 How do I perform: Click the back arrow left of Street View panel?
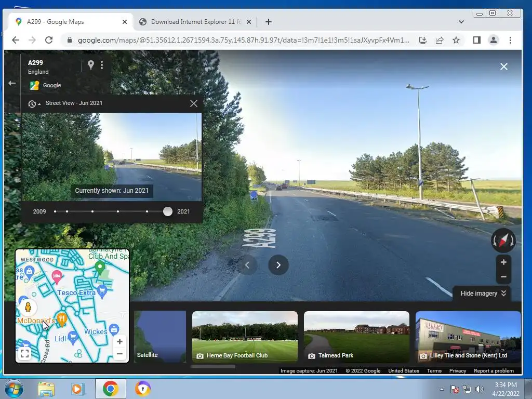[12, 83]
